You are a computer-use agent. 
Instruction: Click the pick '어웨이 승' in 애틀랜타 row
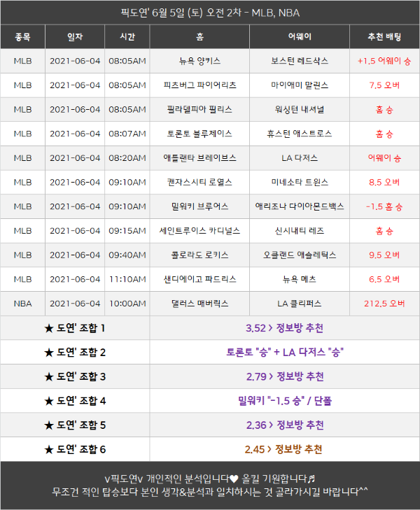point(384,157)
